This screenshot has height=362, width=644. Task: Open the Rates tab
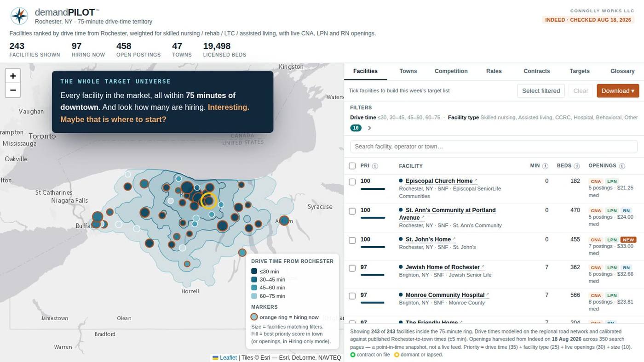pos(494,71)
